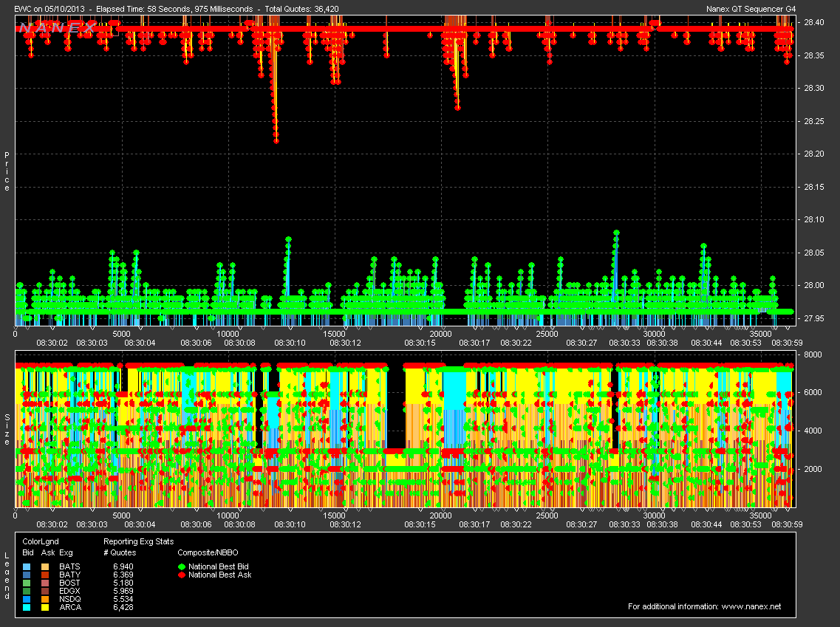Select the 'BATY' exchange name in legend

tap(69, 575)
